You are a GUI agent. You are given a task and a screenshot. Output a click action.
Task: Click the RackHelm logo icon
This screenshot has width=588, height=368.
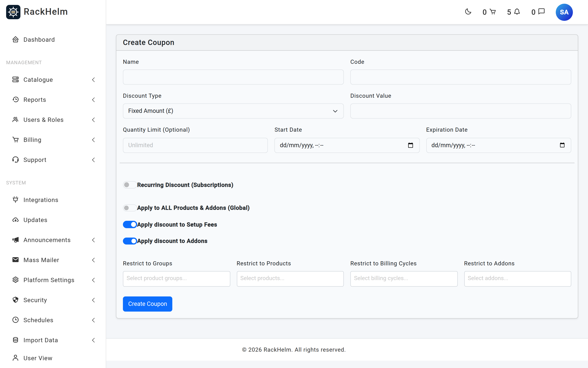[x=13, y=12]
